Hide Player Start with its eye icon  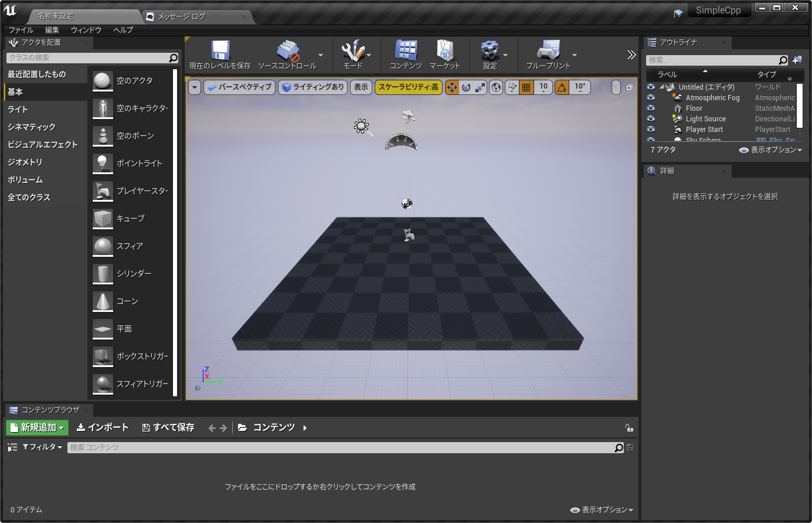[x=651, y=130]
